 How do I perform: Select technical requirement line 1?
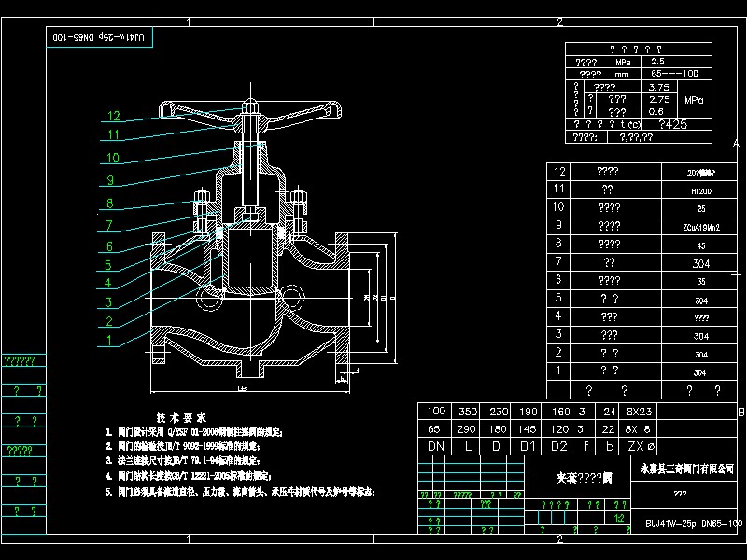pyautogui.click(x=194, y=432)
